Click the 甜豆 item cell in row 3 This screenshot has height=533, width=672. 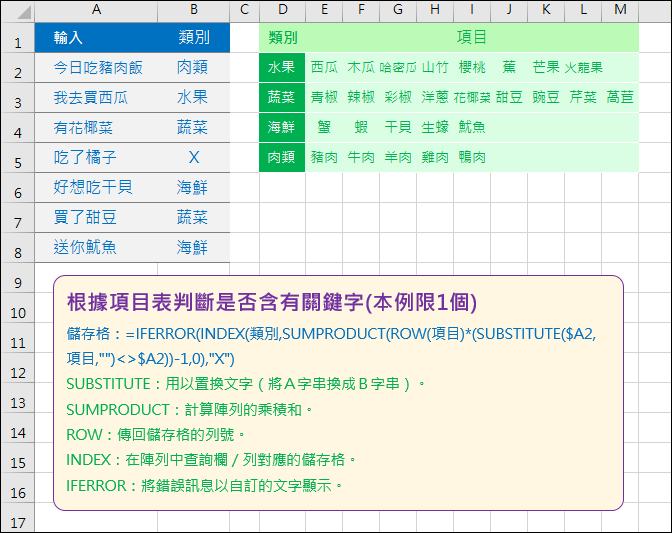pyautogui.click(x=509, y=98)
